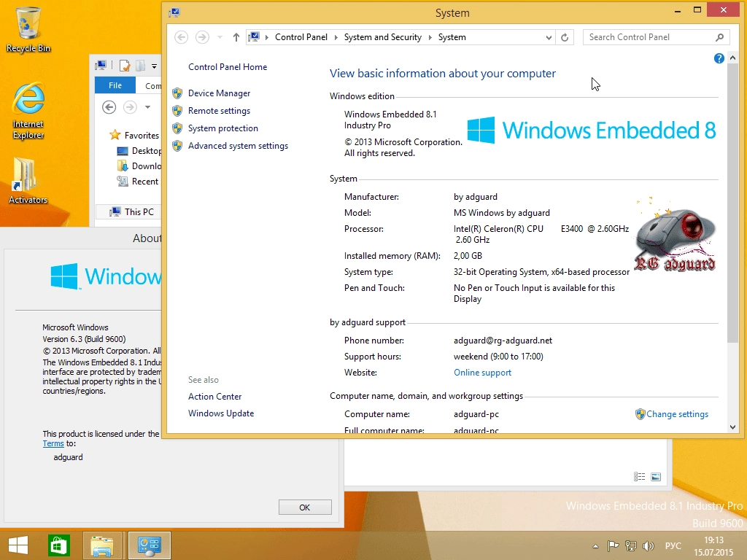
Task: Click the search magnifier icon
Action: coord(719,37)
